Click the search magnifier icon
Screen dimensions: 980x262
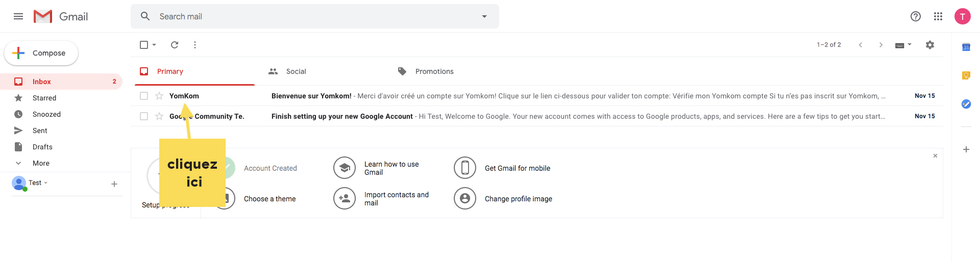(145, 16)
